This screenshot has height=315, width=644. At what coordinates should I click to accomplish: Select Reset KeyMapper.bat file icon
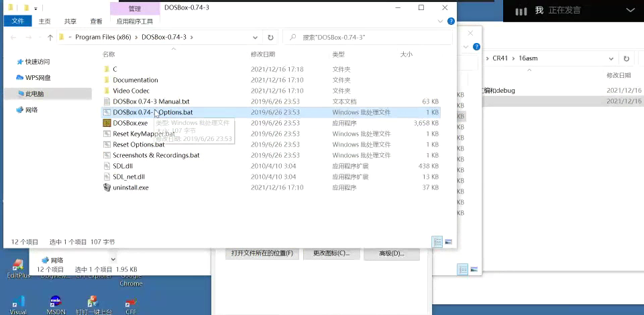(107, 134)
